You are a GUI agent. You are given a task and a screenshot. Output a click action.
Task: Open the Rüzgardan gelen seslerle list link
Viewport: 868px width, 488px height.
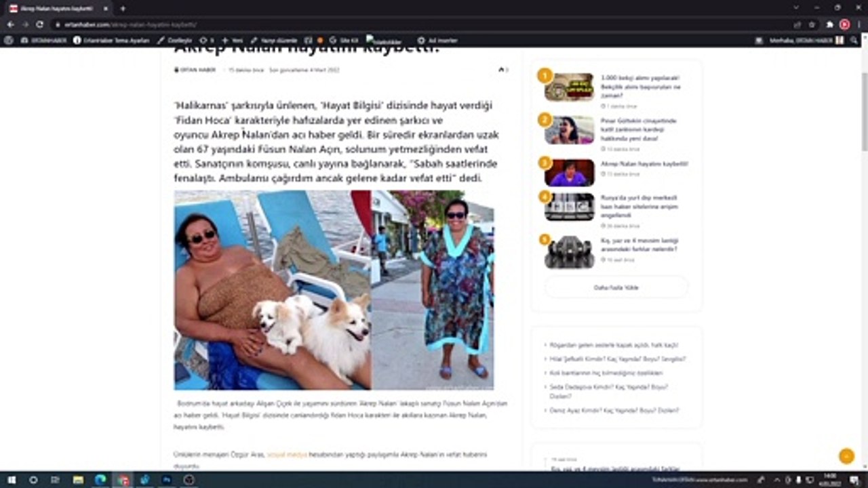tap(614, 345)
